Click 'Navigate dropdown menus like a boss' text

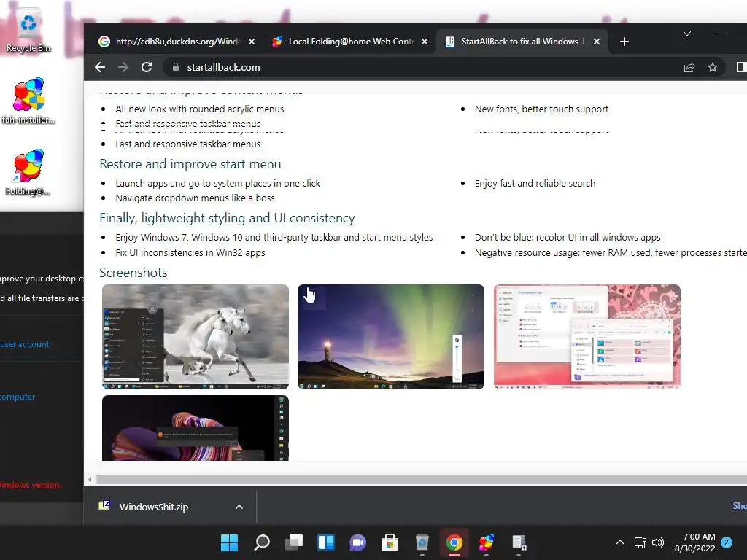click(x=195, y=198)
